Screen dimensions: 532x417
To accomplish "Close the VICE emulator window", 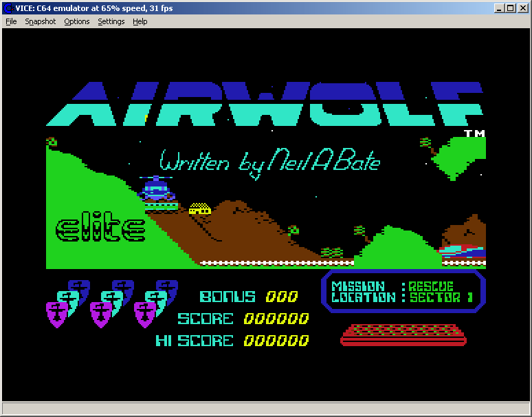I will [x=522, y=8].
